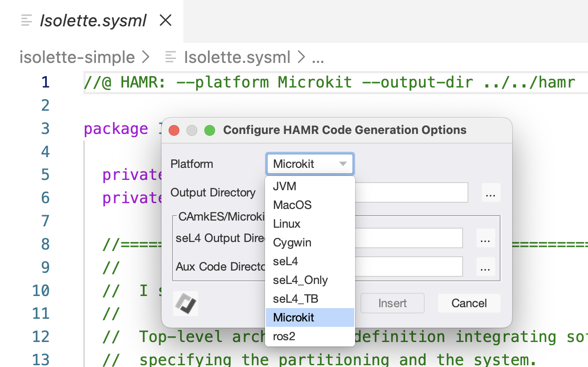588x367 pixels.
Task: Click the HAMR logo in the dialog
Action: pyautogui.click(x=185, y=304)
